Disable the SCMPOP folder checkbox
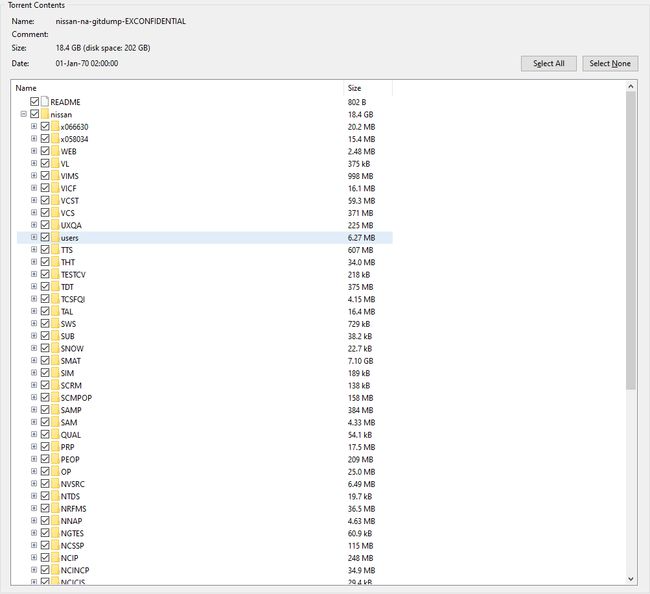650x594 pixels. pos(45,398)
